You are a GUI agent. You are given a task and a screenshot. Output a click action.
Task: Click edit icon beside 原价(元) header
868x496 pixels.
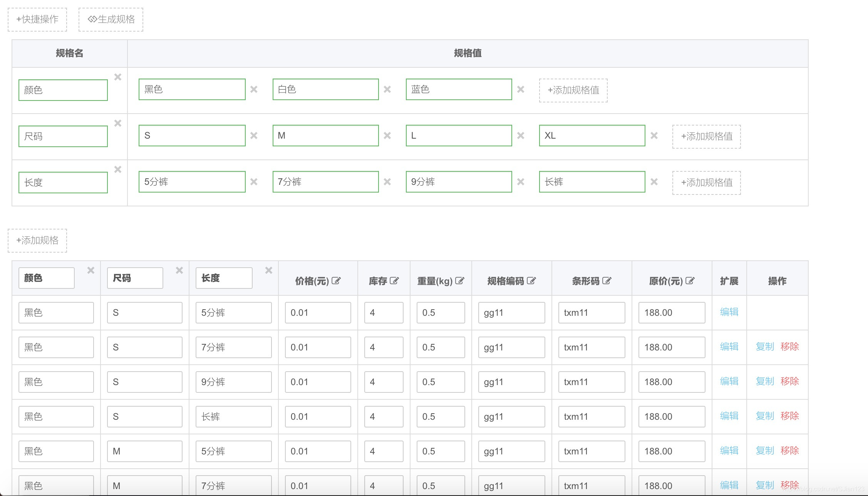[x=690, y=281]
